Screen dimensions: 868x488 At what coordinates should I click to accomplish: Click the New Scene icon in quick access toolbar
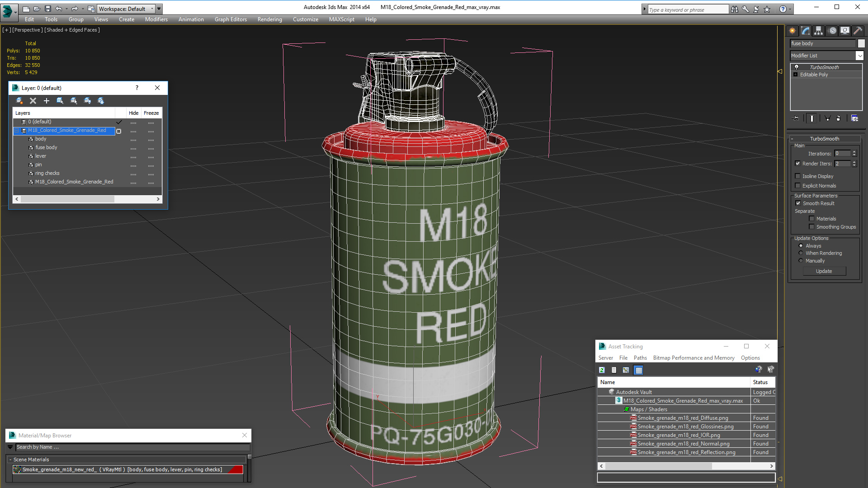coord(26,9)
